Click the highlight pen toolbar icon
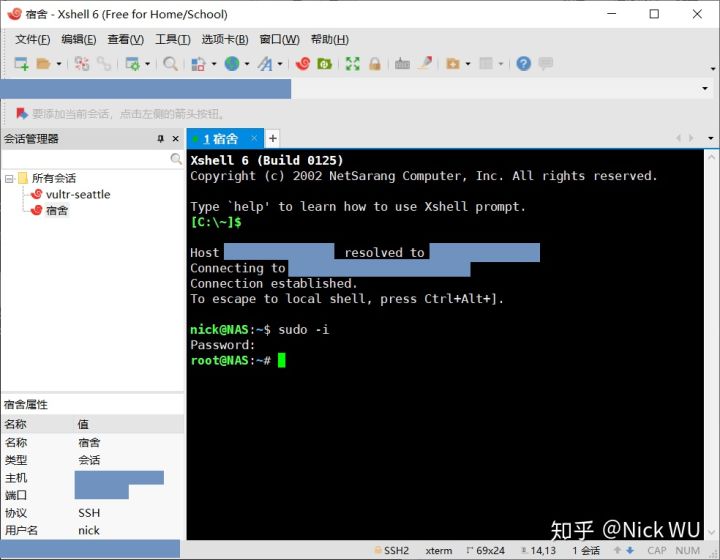The image size is (720, 560). tap(425, 63)
